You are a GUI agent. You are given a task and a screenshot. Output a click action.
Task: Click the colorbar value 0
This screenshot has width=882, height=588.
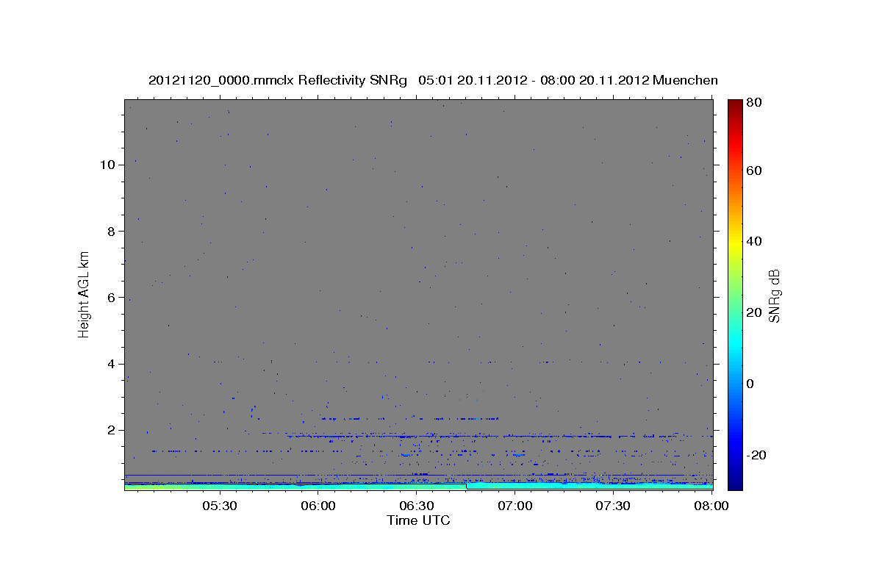coord(750,384)
